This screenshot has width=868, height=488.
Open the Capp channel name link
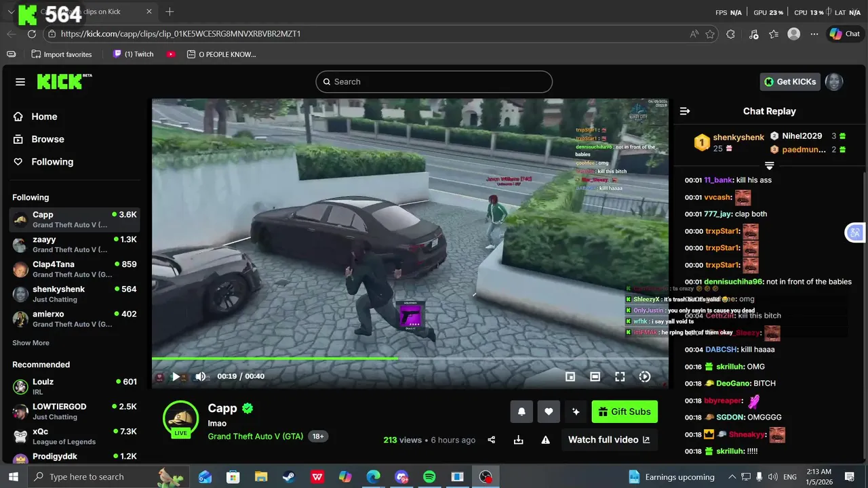pyautogui.click(x=222, y=408)
